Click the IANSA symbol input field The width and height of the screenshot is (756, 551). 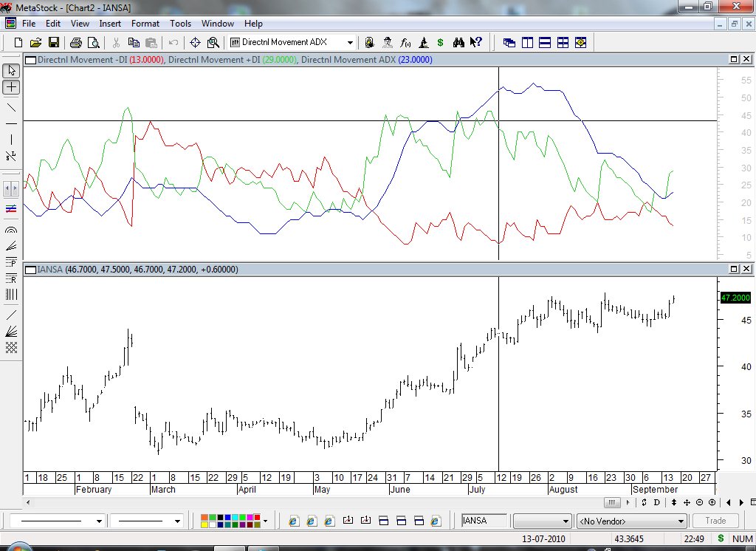click(484, 521)
